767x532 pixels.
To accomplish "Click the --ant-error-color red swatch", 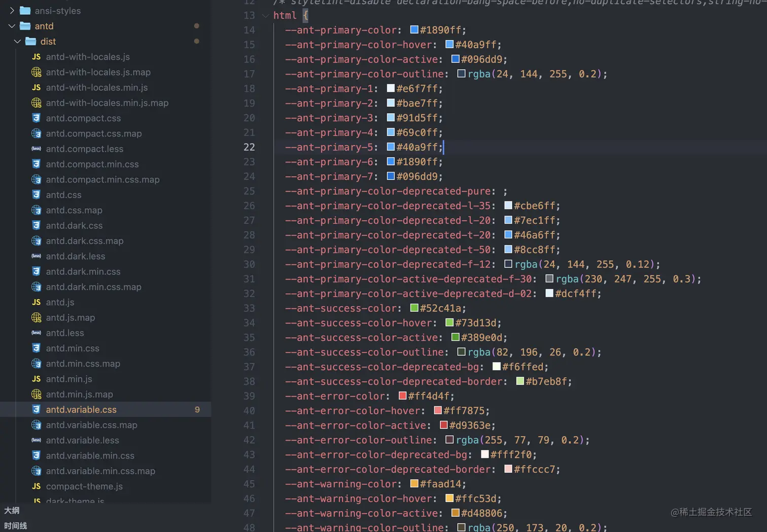I will (402, 396).
